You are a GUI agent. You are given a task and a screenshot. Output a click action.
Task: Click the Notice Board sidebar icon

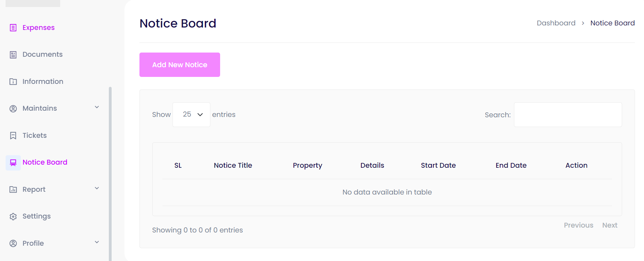13,163
